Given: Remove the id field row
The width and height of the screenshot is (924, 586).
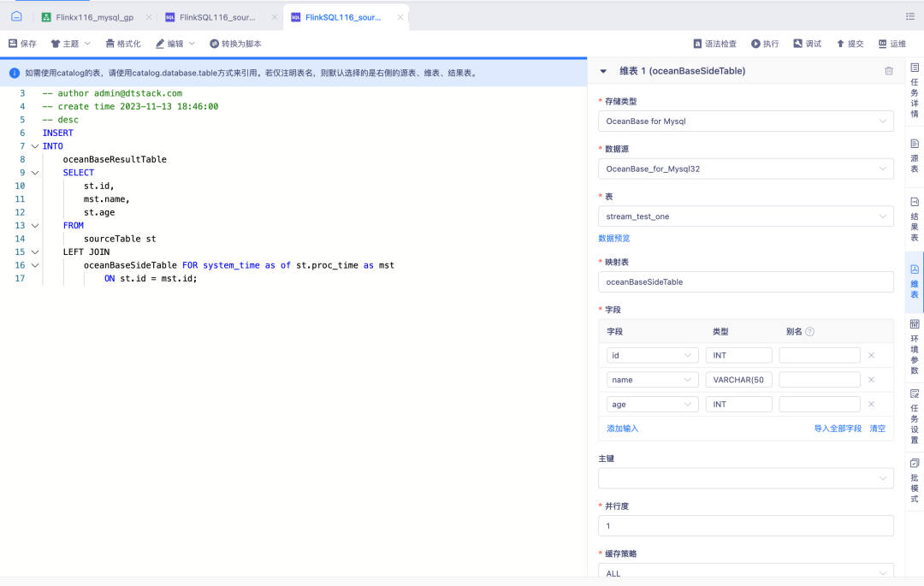Looking at the screenshot, I should pos(871,355).
